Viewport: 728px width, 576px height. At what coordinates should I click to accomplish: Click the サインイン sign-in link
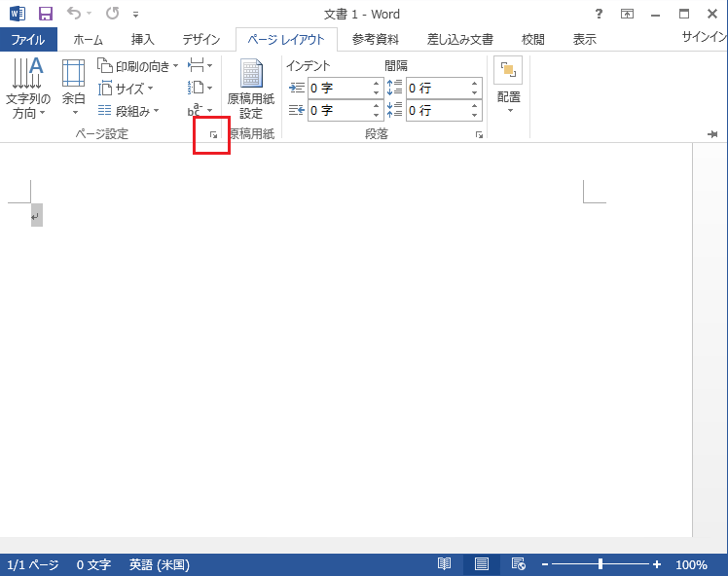point(703,36)
